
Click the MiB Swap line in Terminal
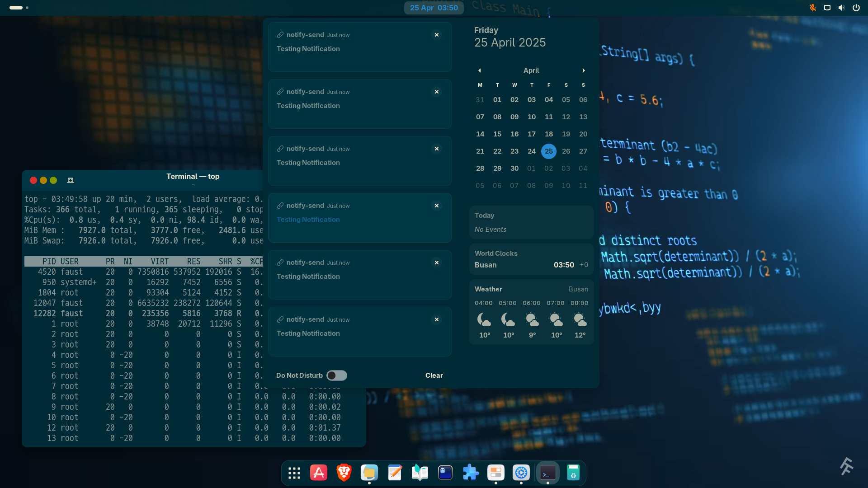143,241
